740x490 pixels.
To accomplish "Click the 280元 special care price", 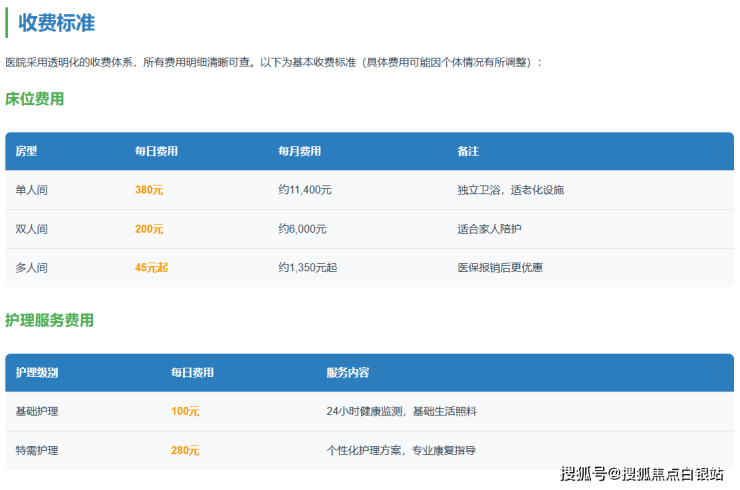I will (185, 450).
